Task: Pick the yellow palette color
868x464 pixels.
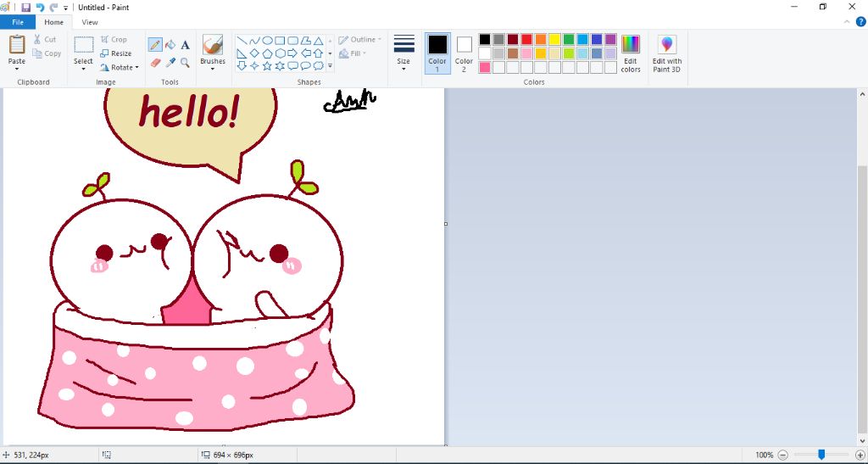Action: (x=554, y=39)
